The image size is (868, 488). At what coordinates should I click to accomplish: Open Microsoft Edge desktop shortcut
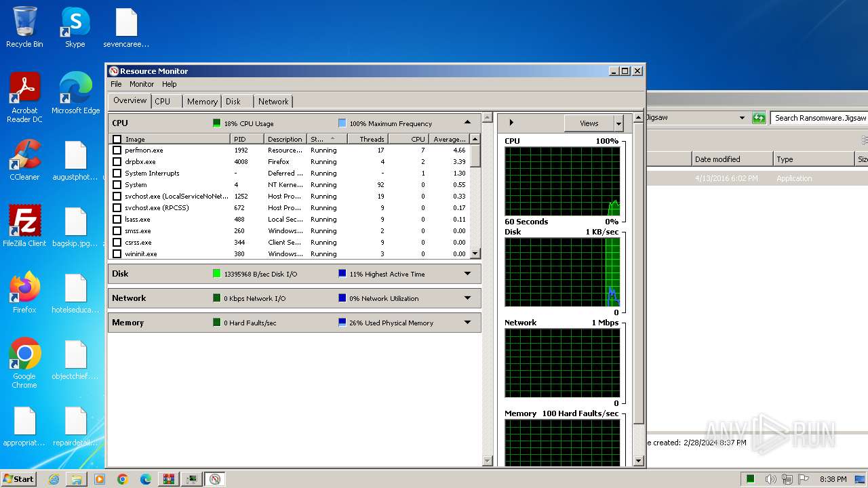pyautogui.click(x=75, y=94)
